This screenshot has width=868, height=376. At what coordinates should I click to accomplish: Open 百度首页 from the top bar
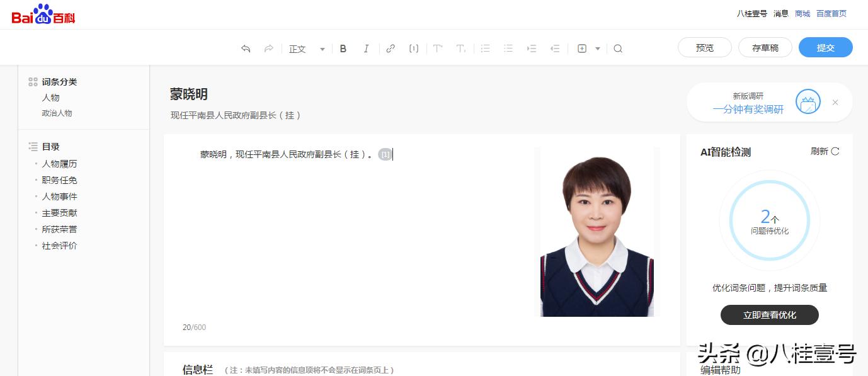click(831, 13)
